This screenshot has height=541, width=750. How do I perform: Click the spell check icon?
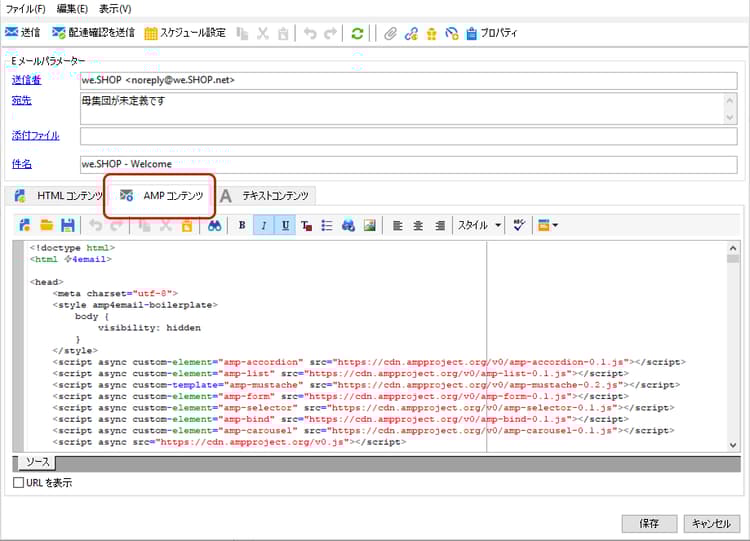tap(519, 225)
